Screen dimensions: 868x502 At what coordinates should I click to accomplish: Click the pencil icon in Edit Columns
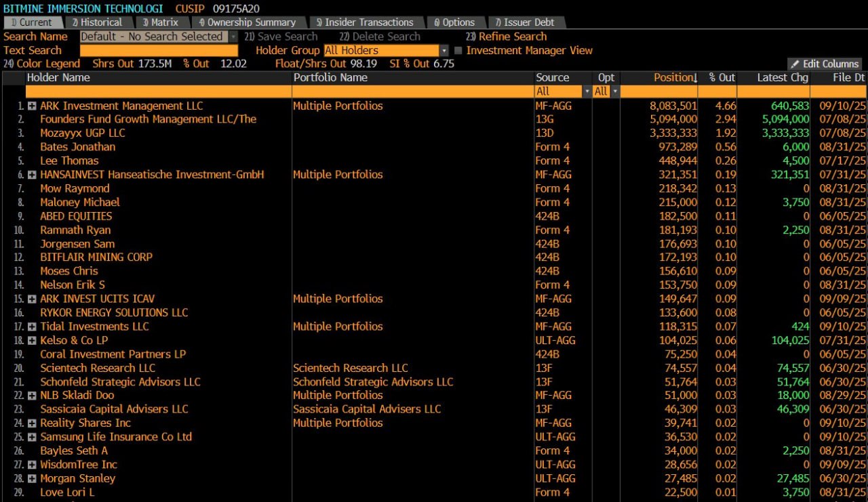tap(795, 64)
